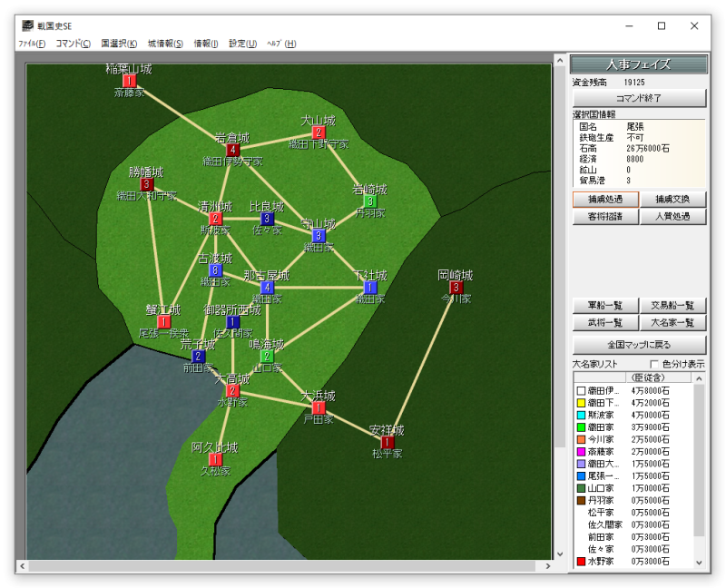Open the 設定(U) menu
This screenshot has width=726, height=588.
[242, 44]
